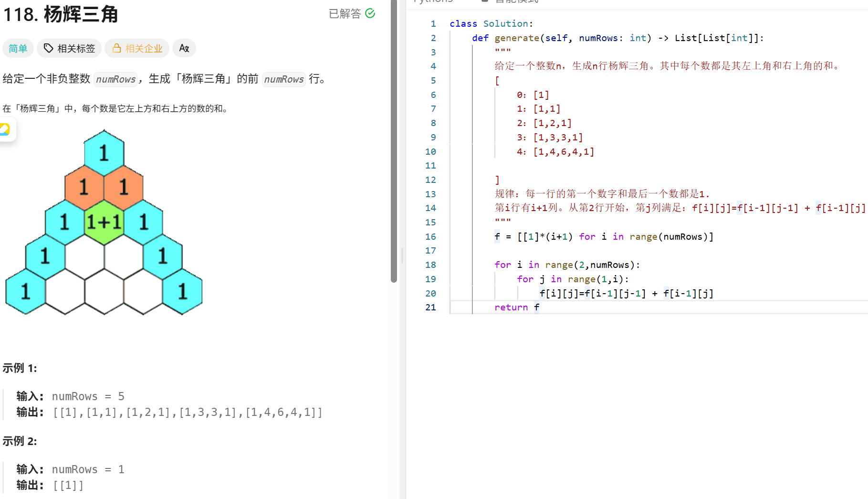The width and height of the screenshot is (868, 499).
Task: Click line number 1 in the gutter
Action: click(x=433, y=23)
